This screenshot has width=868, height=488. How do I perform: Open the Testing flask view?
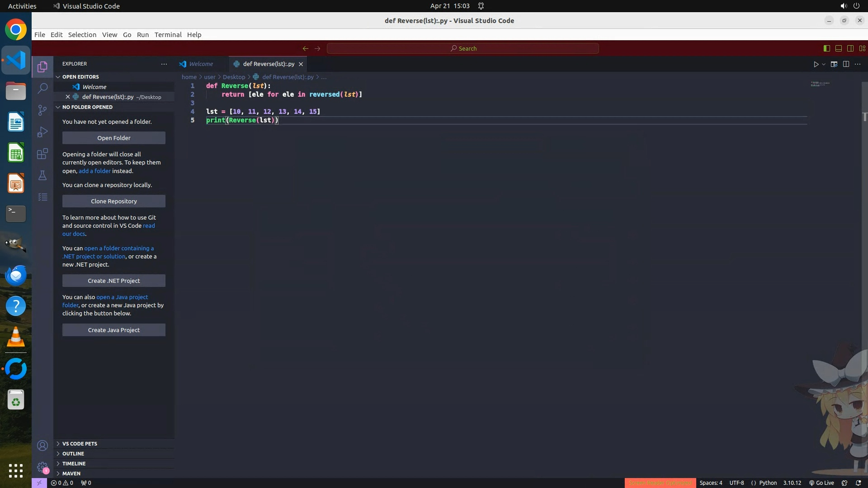click(x=42, y=175)
